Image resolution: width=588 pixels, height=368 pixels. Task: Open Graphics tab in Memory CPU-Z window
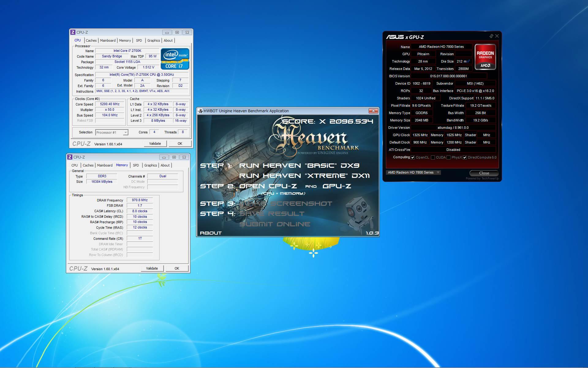click(151, 165)
